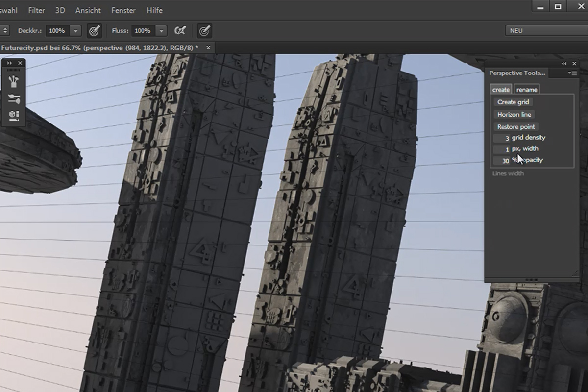The height and width of the screenshot is (392, 588).
Task: Close the Perspective Tools panel
Action: point(575,64)
